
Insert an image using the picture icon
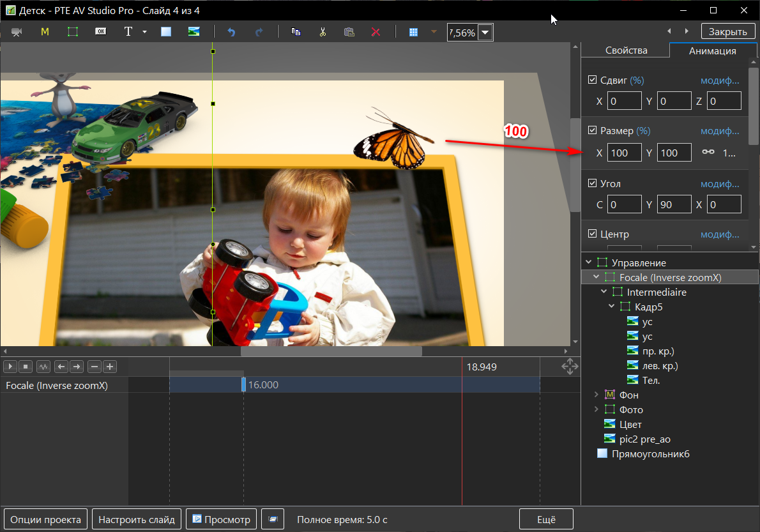pos(194,32)
